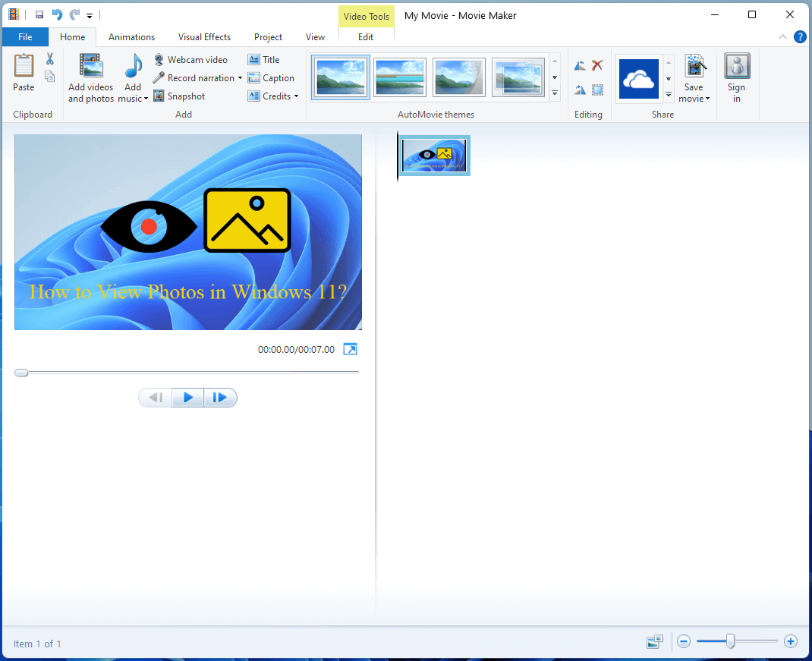Remove selected item with red X
Screen dimensions: 812x661
597,65
